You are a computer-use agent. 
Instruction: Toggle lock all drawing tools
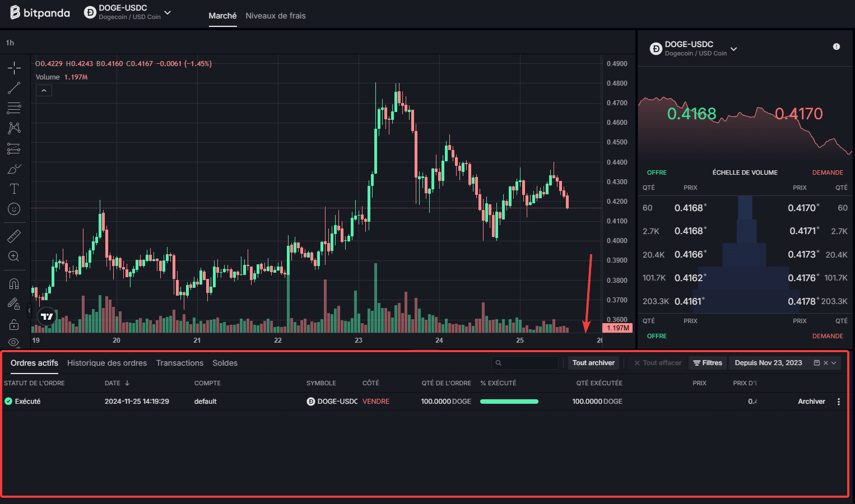point(14,324)
